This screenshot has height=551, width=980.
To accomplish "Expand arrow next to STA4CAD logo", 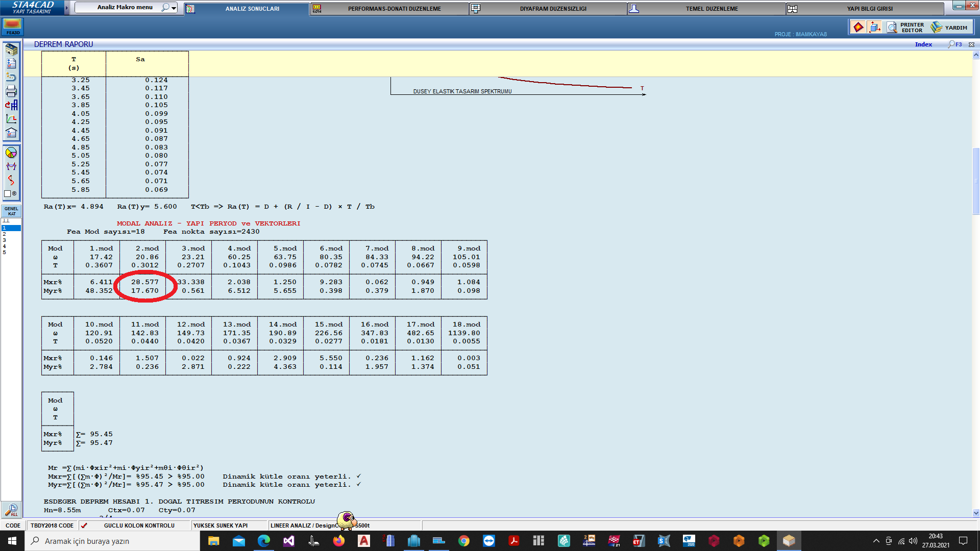I will [66, 8].
